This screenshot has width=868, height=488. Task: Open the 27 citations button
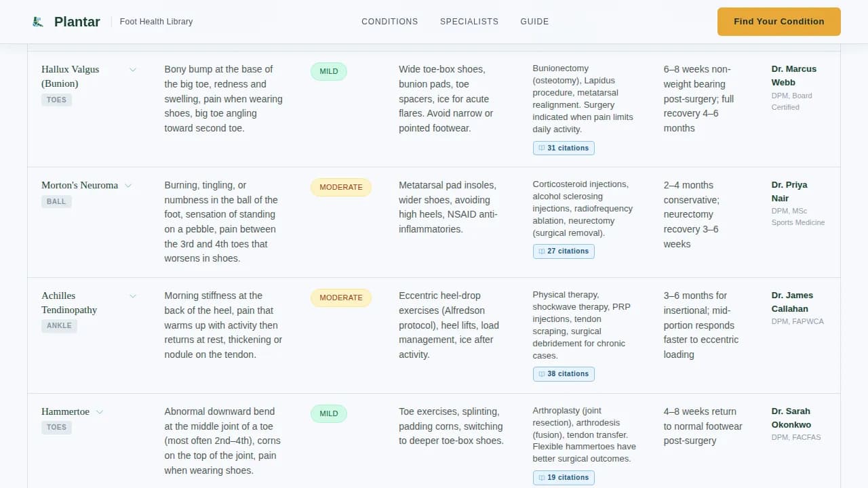coord(564,251)
